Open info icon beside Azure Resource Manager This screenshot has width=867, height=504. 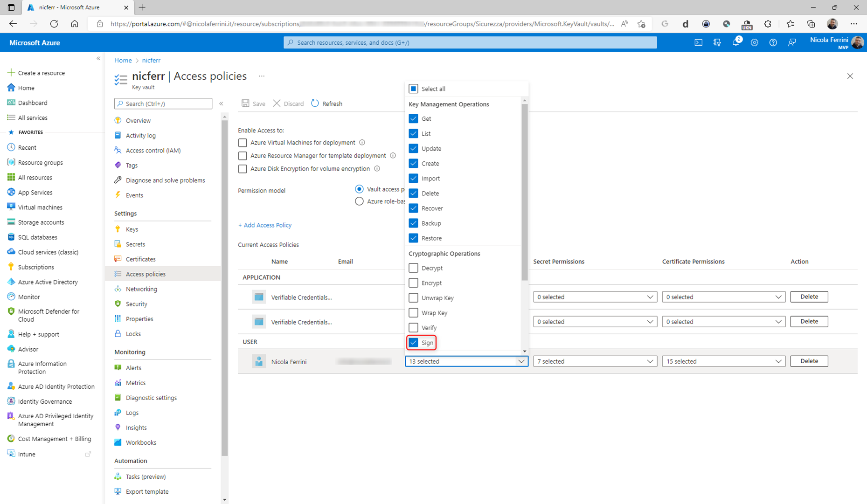(x=393, y=156)
